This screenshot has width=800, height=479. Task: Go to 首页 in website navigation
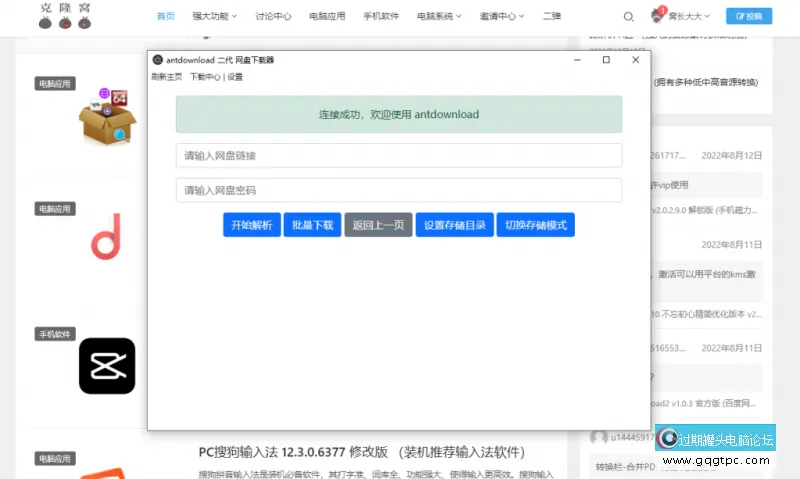click(x=165, y=16)
